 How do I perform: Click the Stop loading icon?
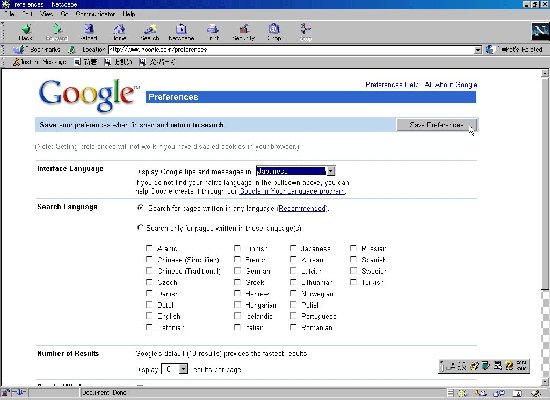[x=306, y=32]
